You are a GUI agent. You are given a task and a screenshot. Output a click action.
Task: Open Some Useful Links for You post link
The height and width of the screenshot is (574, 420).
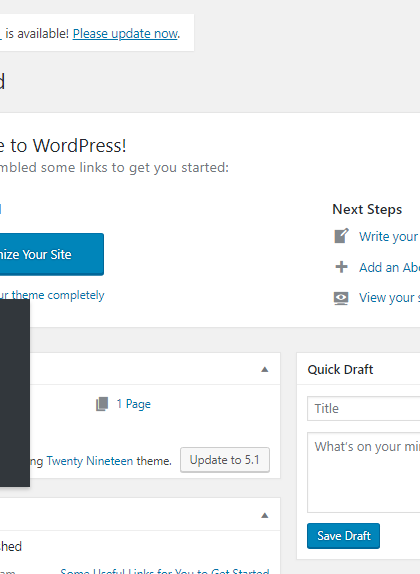click(165, 571)
